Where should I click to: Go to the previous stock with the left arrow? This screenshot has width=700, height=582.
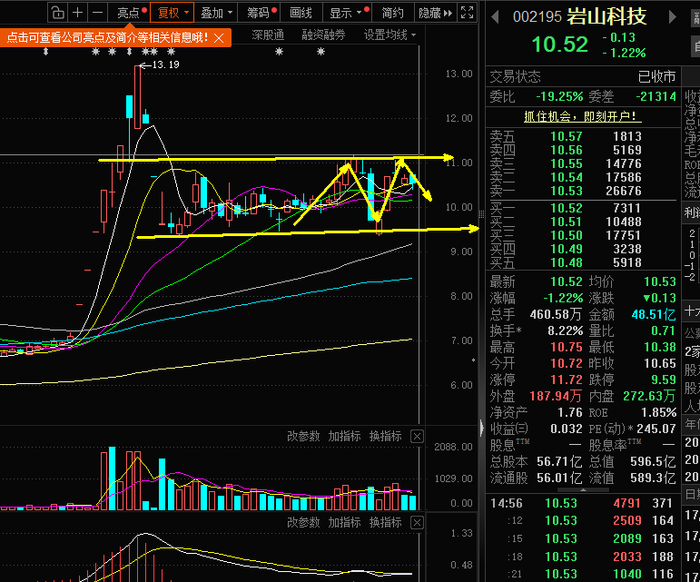494,17
